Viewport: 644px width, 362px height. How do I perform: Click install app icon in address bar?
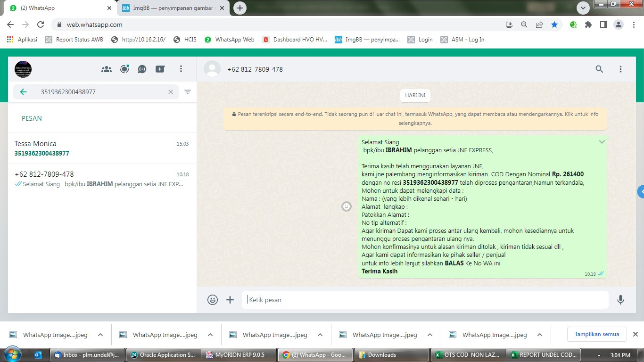click(509, 25)
